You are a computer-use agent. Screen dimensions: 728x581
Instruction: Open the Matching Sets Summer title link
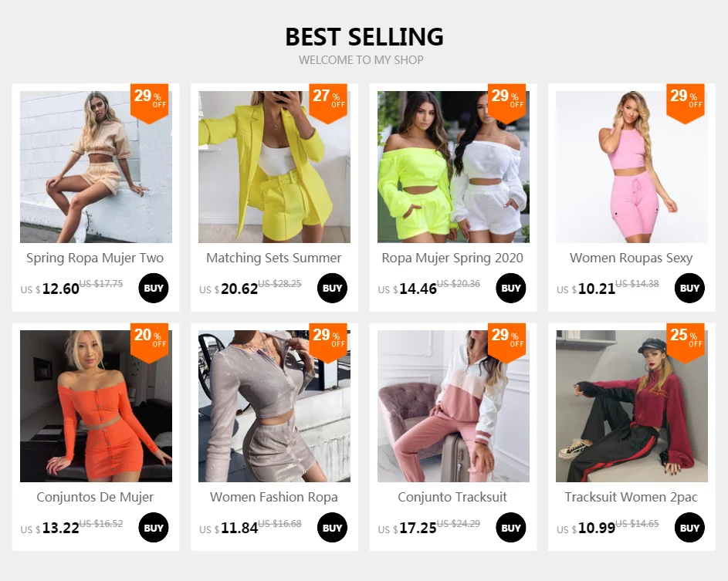point(274,258)
